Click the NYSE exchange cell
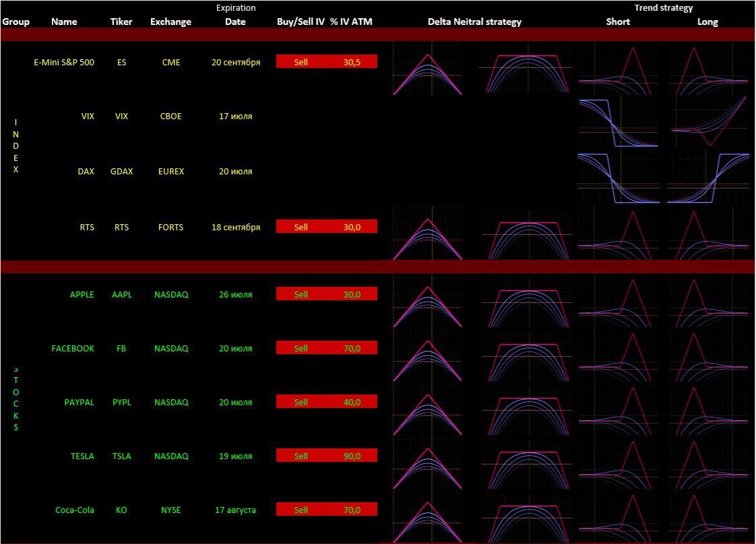Image resolution: width=756 pixels, height=544 pixels. click(x=171, y=510)
